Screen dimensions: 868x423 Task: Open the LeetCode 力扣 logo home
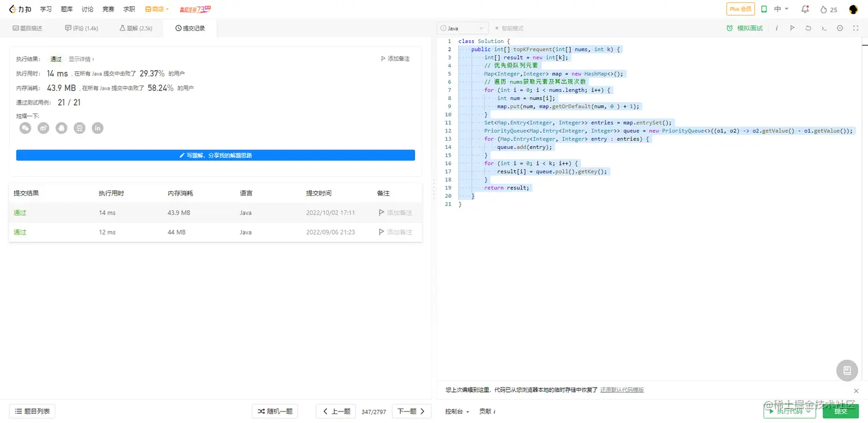(x=20, y=9)
